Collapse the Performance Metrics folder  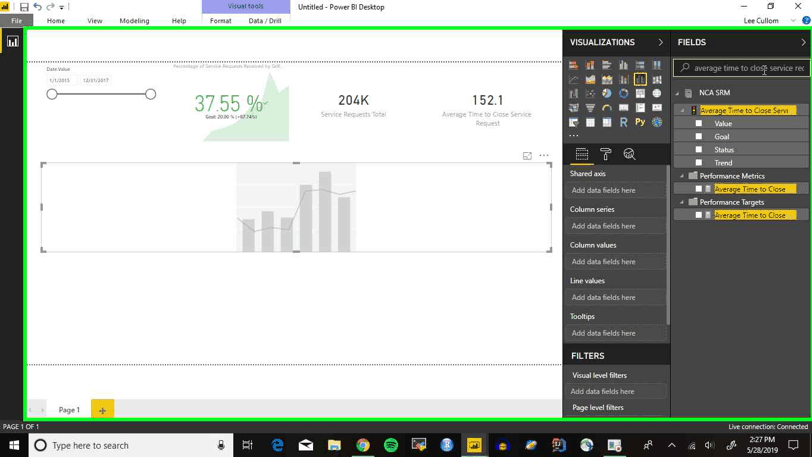click(x=682, y=176)
